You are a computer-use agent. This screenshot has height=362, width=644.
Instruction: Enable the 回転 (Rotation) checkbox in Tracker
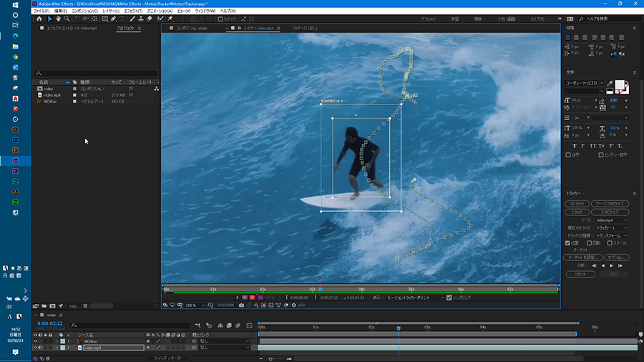pyautogui.click(x=588, y=243)
